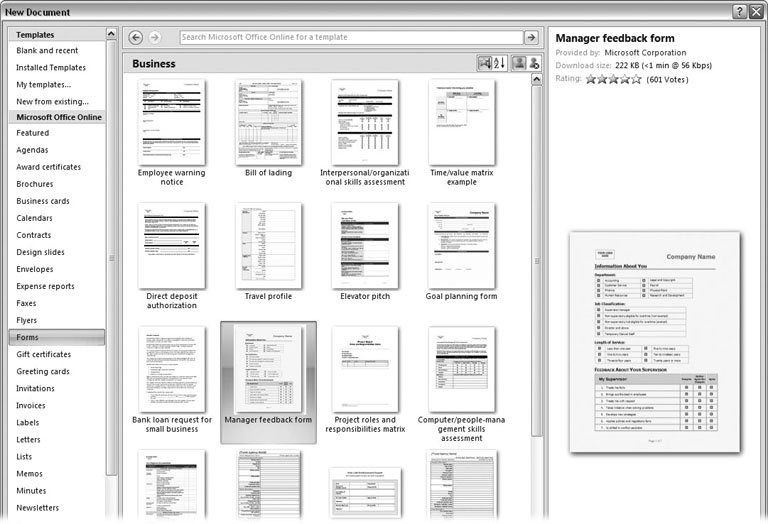Open the Invoices category

click(30, 405)
